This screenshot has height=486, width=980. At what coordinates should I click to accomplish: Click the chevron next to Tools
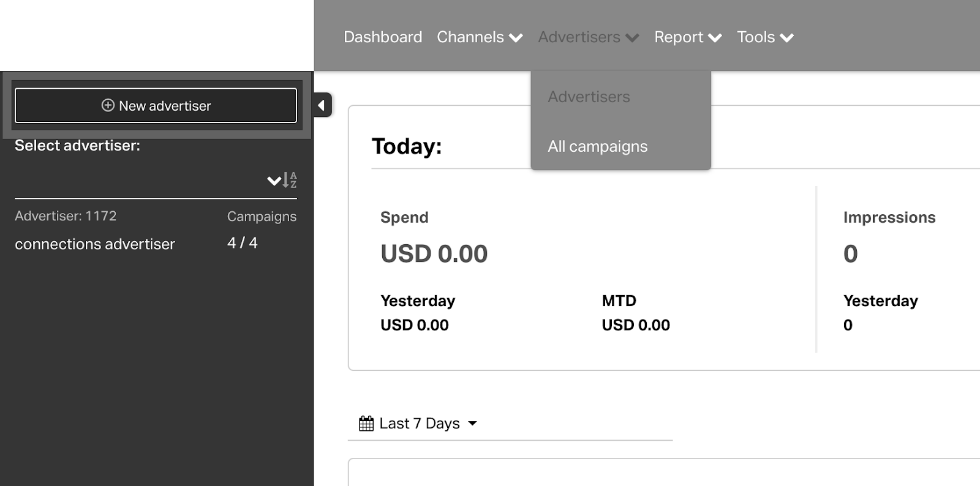click(786, 38)
